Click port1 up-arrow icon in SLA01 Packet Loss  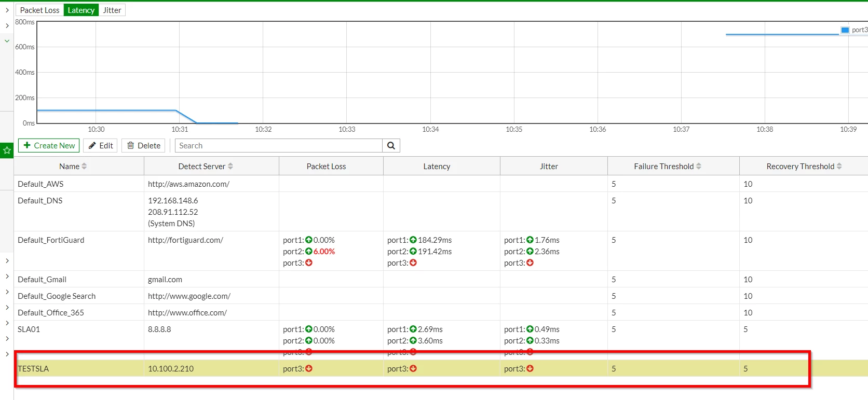click(309, 329)
